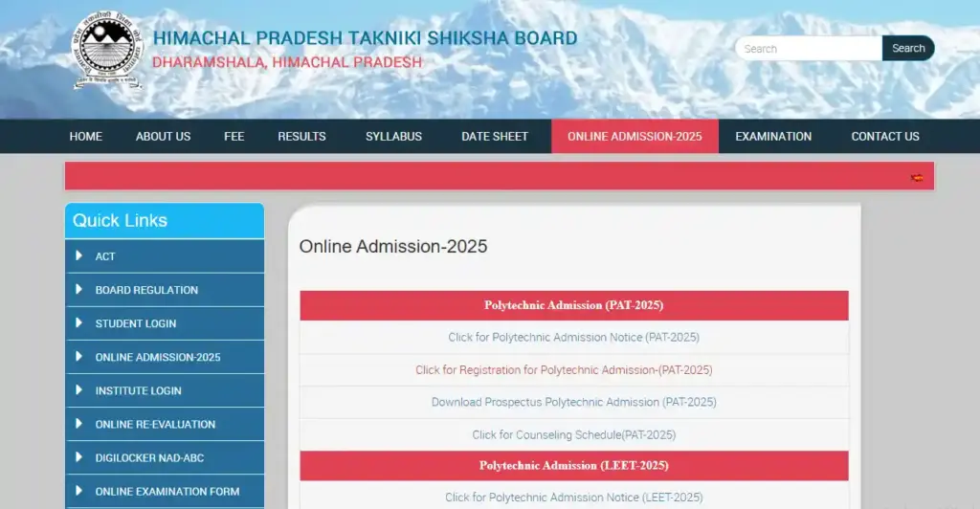Open Counseling Schedule PAT-2025 link

click(x=573, y=434)
